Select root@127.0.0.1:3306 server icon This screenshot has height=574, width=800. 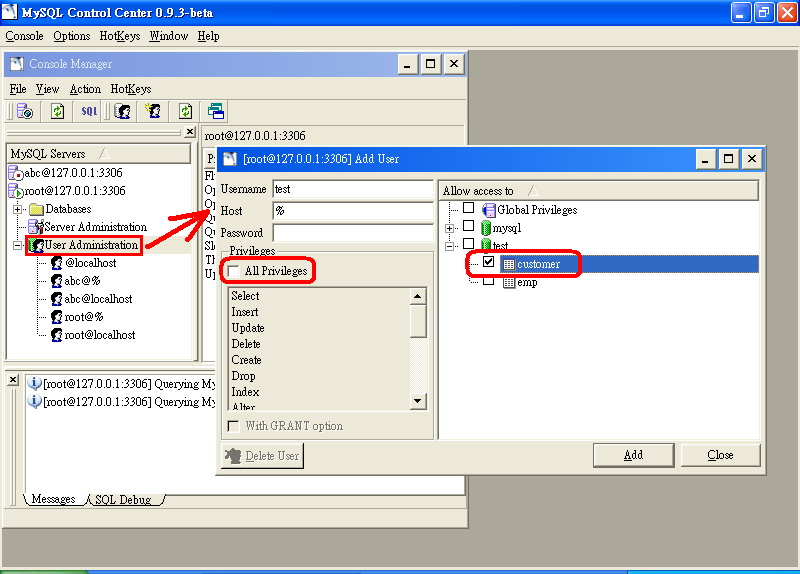click(15, 191)
